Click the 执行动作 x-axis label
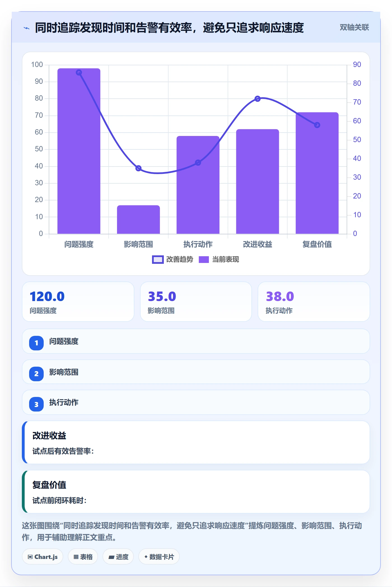The height and width of the screenshot is (587, 392). [198, 244]
